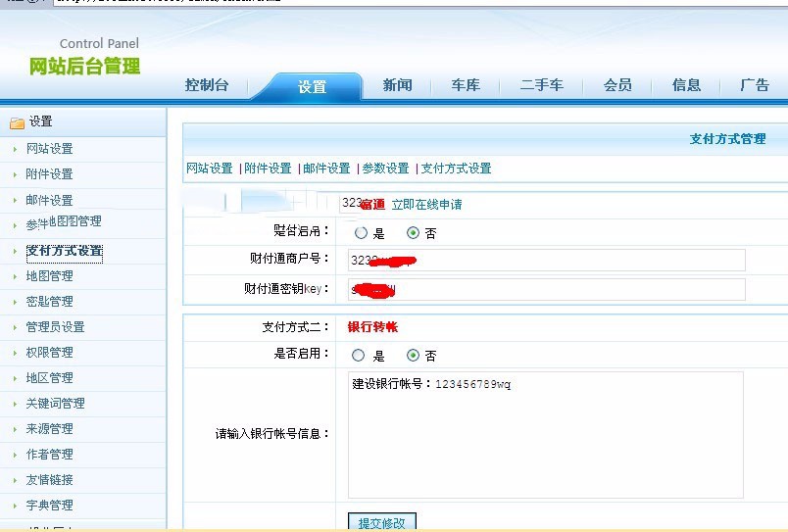
Task: Select the 二手车 tab
Action: [541, 85]
